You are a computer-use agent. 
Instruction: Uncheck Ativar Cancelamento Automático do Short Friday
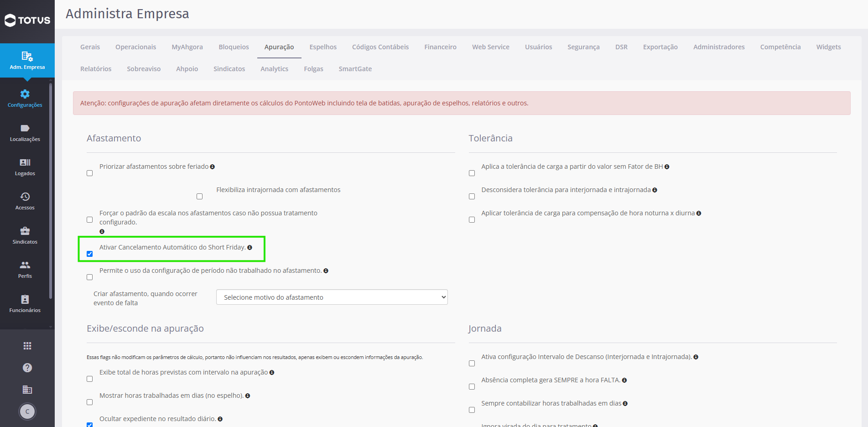90,254
